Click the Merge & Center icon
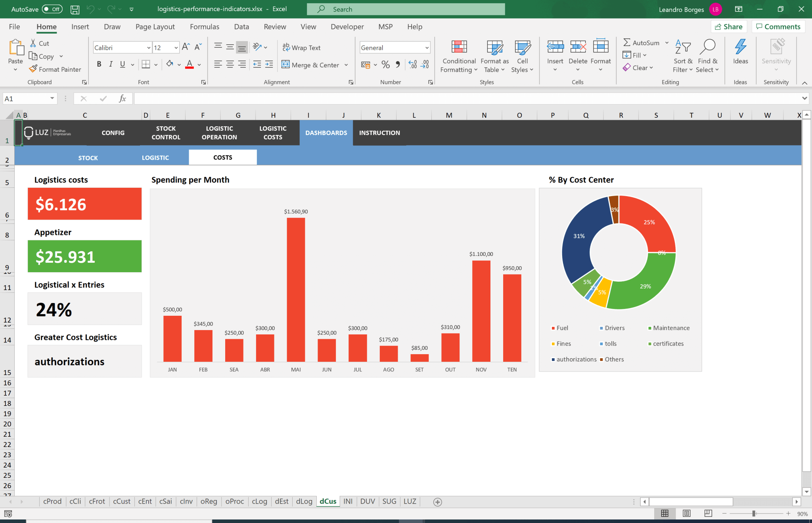This screenshot has width=812, height=523. pos(285,65)
